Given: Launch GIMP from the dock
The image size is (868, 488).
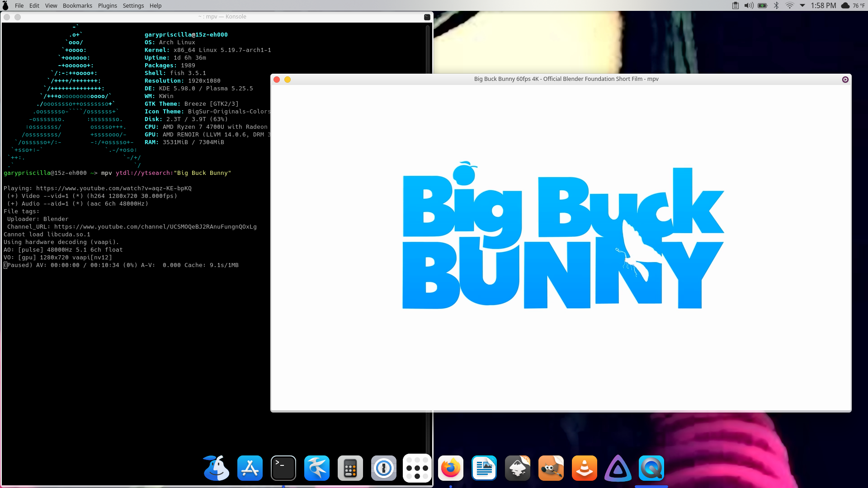Looking at the screenshot, I should pos(551,468).
